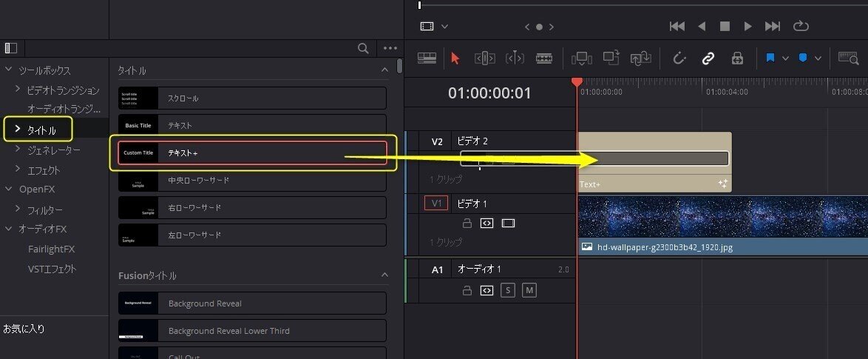Open the flag color dropdown arrow

point(785,58)
